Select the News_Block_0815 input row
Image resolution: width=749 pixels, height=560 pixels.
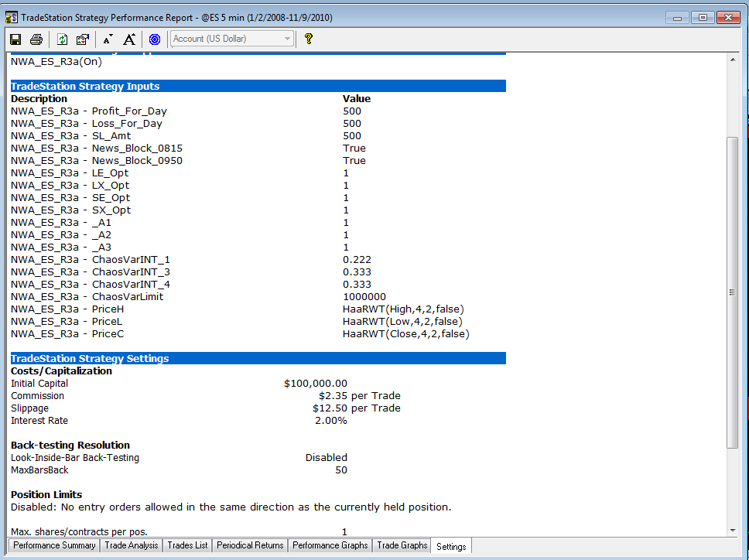coord(191,149)
